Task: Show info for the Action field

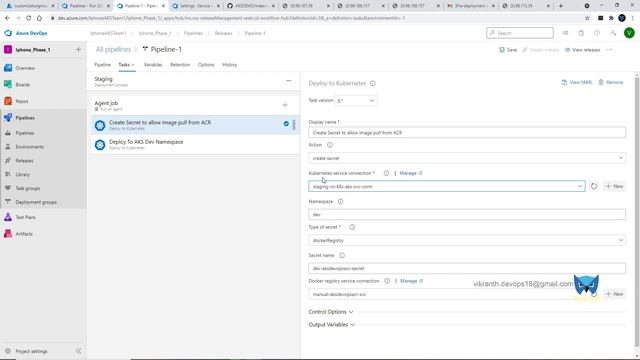Action: click(x=329, y=145)
